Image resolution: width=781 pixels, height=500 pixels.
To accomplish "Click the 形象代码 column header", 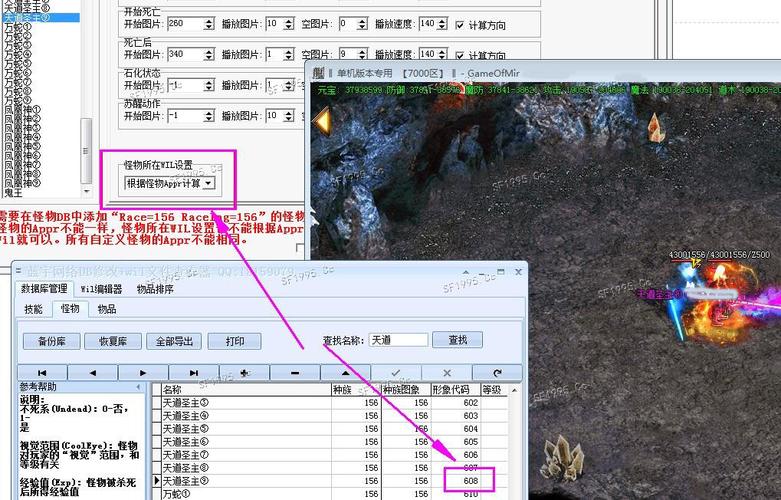I will tap(455, 389).
